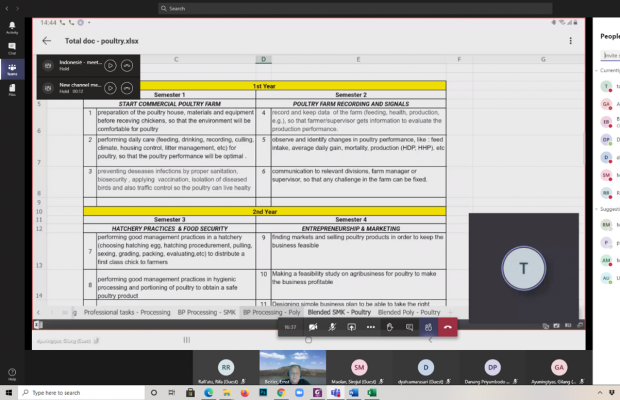This screenshot has width=620, height=400.
Task: Switch to BP Processing - Poly sheet tab
Action: 272,312
